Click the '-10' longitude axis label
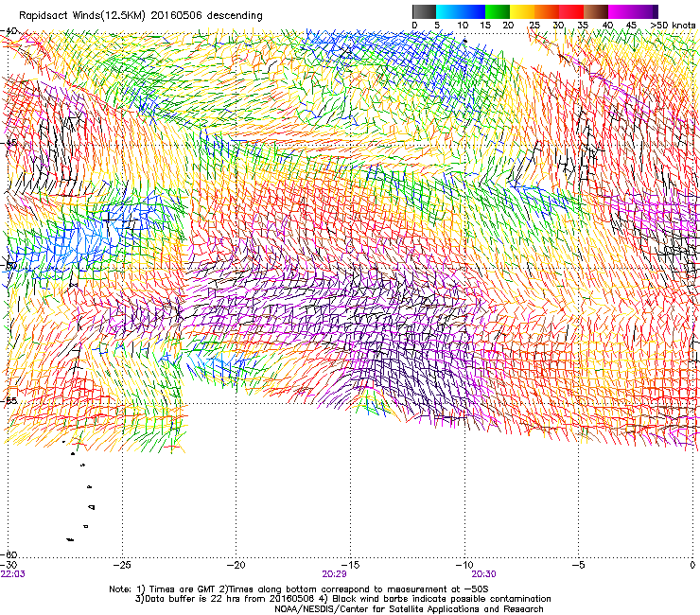700x615 pixels. point(464,565)
